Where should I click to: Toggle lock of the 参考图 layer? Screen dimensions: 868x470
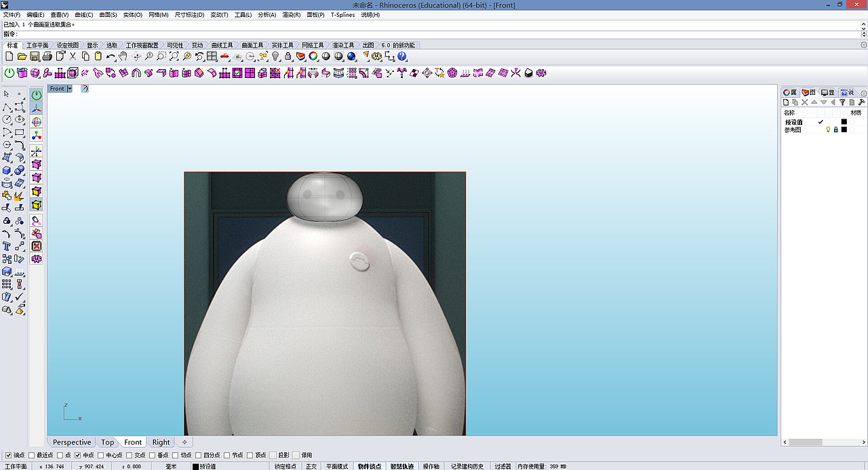(x=836, y=130)
